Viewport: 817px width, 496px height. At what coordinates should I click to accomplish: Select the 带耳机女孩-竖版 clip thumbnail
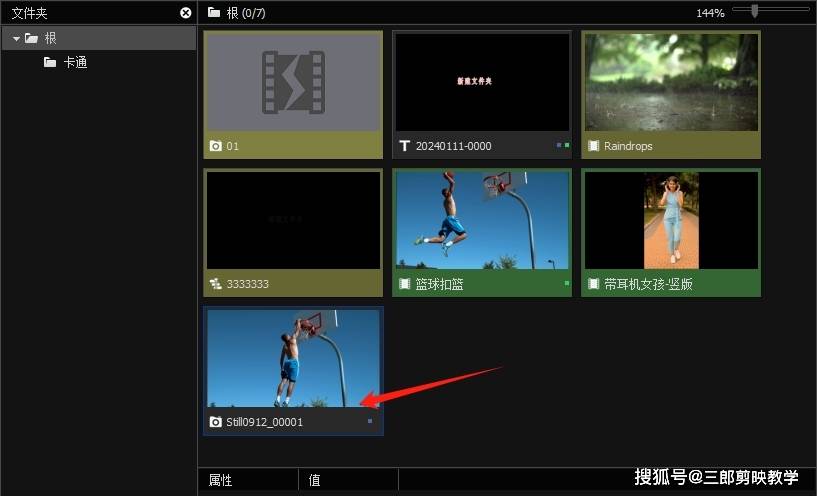pos(671,220)
